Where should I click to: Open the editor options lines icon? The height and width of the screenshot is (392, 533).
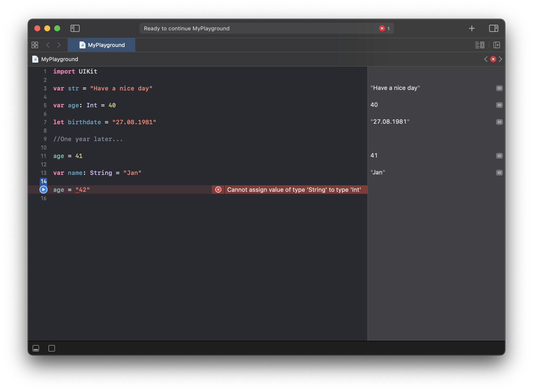[480, 45]
